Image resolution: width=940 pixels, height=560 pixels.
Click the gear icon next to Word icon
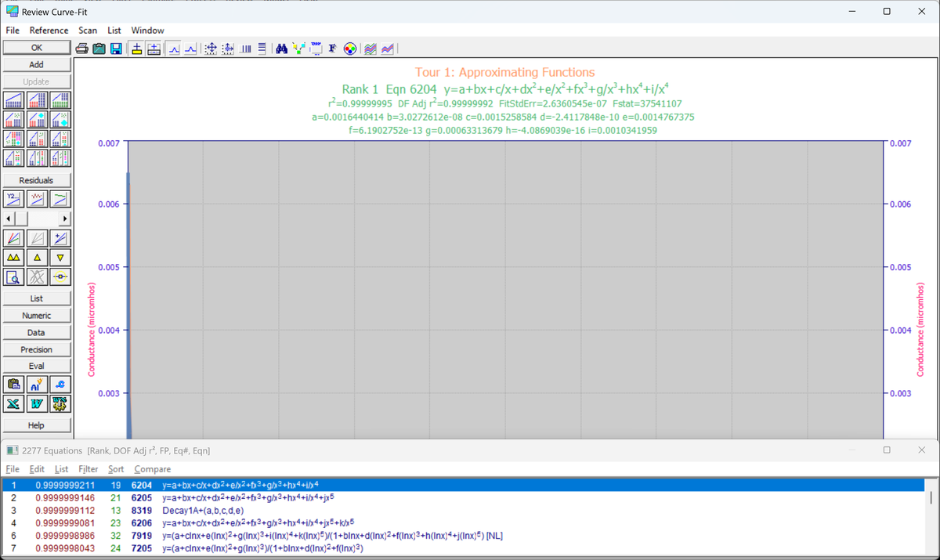[60, 403]
